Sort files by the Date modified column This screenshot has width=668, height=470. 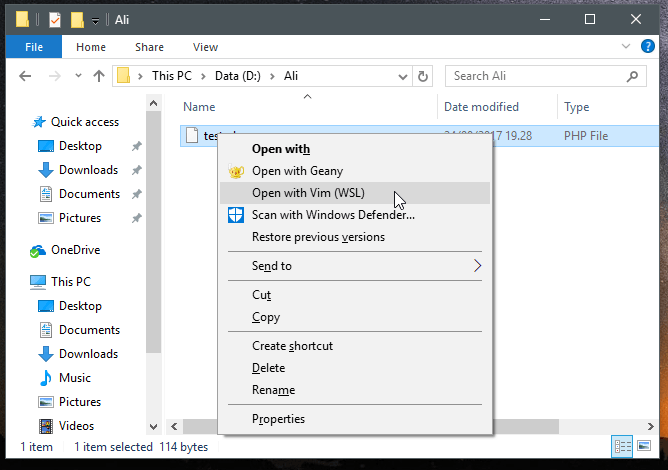coord(482,107)
